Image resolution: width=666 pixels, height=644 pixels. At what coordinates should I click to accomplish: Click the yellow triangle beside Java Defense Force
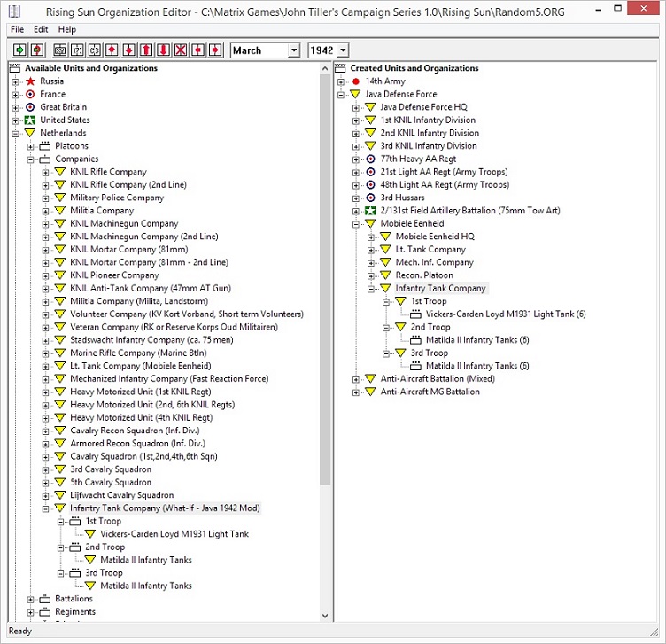coord(355,94)
